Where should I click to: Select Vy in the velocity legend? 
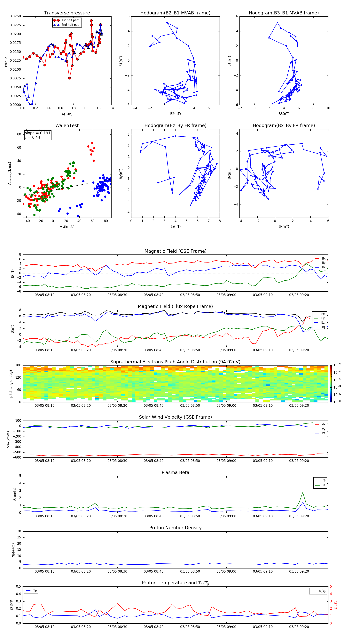(320, 429)
